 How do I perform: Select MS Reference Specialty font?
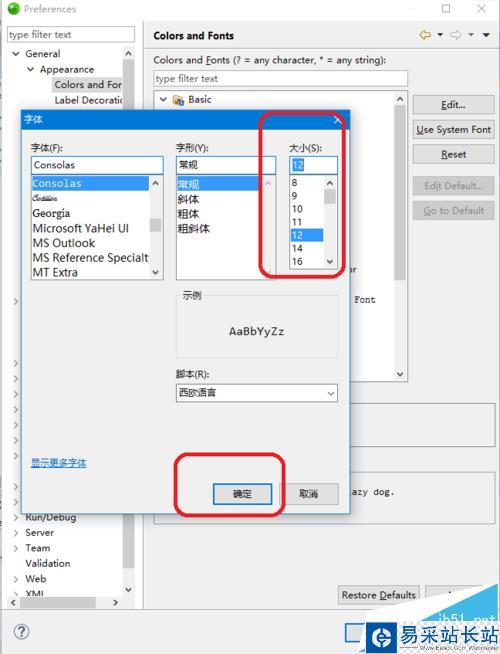pos(90,258)
